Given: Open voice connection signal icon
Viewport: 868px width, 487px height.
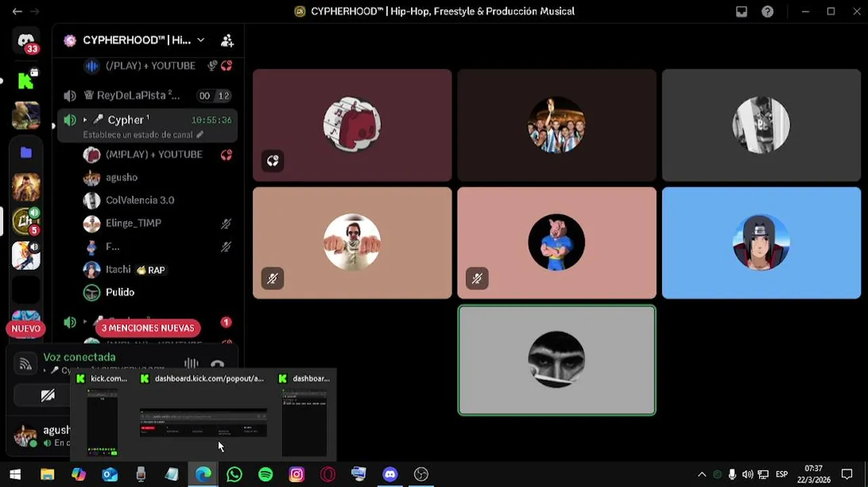Looking at the screenshot, I should pos(25,364).
